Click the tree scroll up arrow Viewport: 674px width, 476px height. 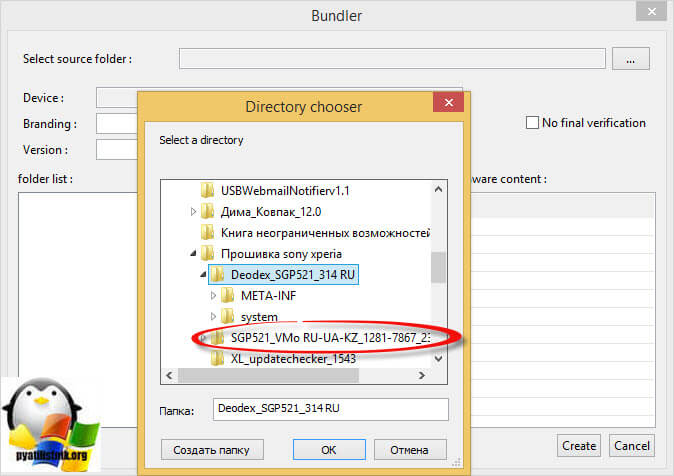(x=438, y=189)
